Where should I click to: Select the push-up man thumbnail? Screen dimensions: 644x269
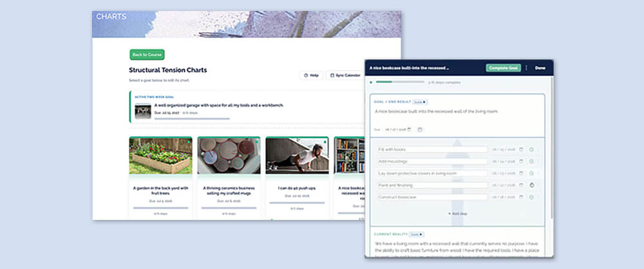[x=297, y=155]
